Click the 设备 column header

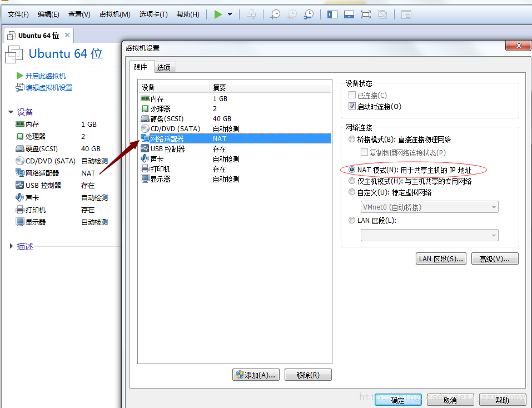[x=173, y=87]
